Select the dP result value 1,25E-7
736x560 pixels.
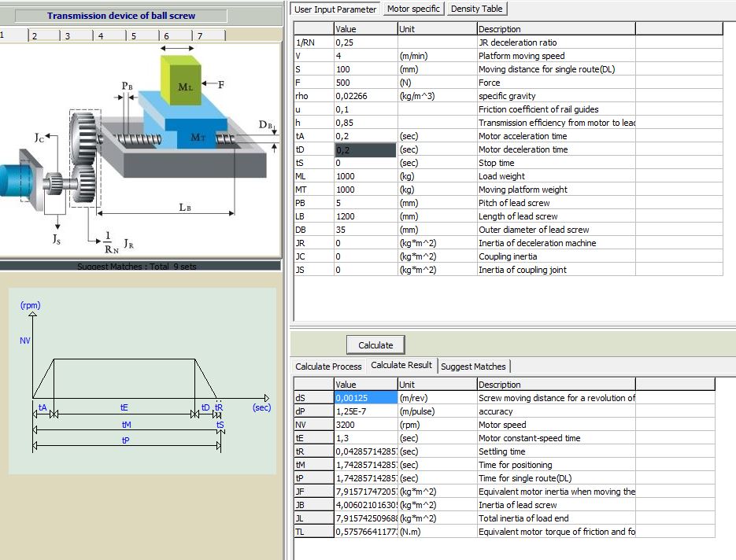366,411
